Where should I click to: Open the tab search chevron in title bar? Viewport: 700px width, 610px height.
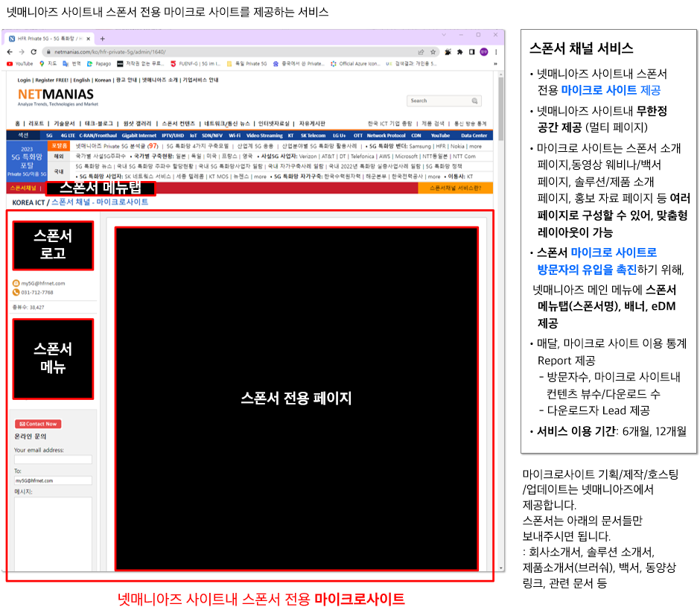(x=444, y=35)
